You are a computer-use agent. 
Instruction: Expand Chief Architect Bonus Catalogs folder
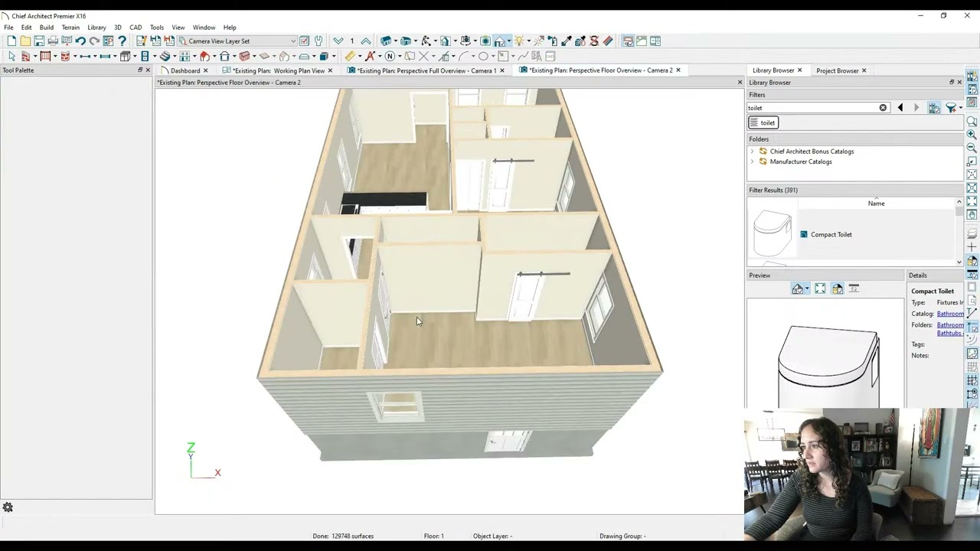(x=752, y=152)
